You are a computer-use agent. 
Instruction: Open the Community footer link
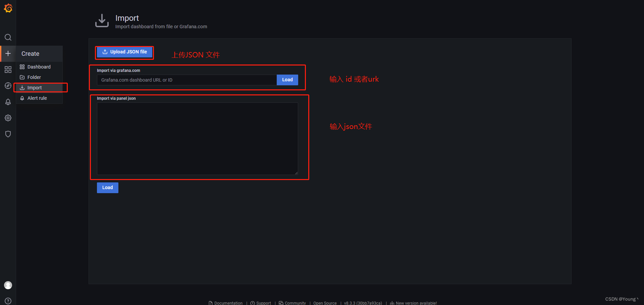click(x=292, y=303)
